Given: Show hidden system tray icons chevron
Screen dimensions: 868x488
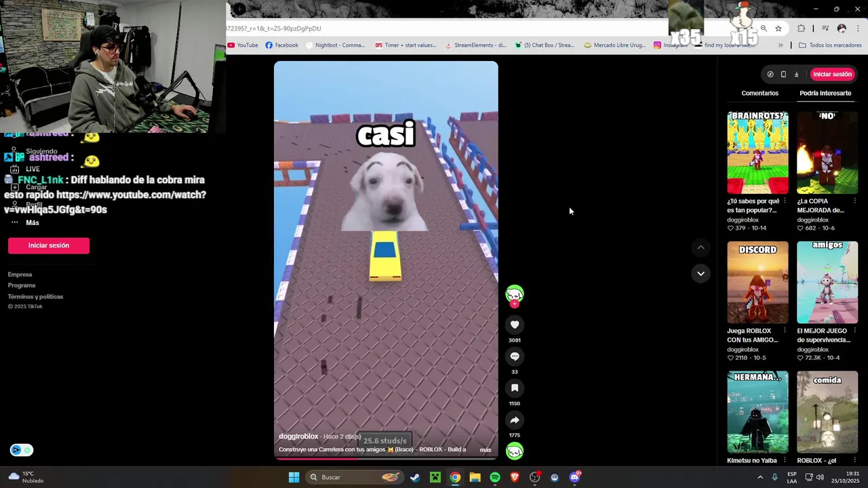Looking at the screenshot, I should coord(760,477).
